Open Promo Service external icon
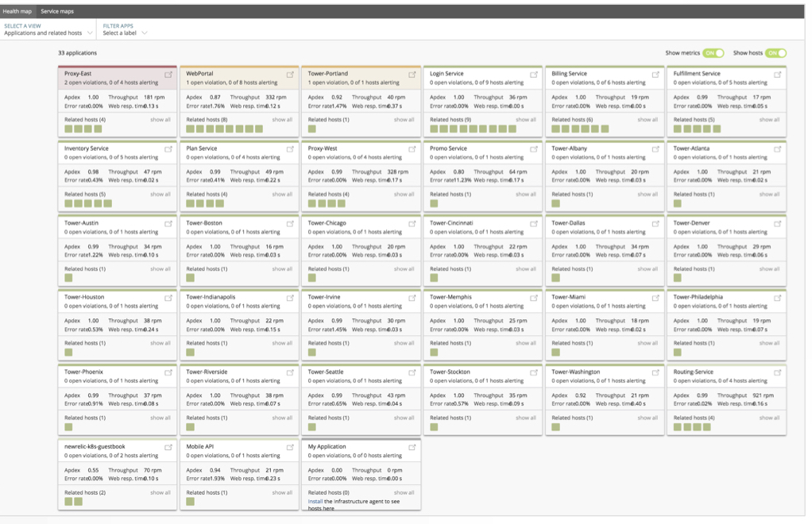This screenshot has height=524, width=812. click(x=534, y=149)
